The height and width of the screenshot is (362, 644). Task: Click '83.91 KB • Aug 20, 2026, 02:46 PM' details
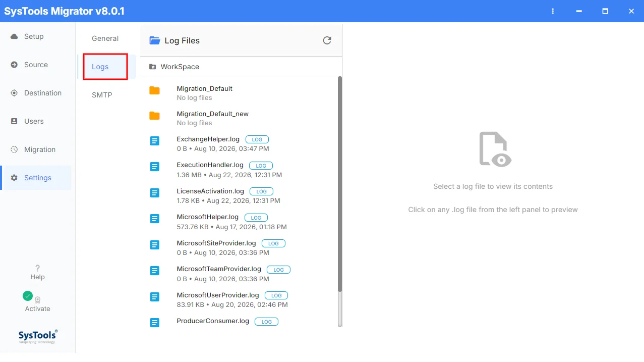click(232, 304)
